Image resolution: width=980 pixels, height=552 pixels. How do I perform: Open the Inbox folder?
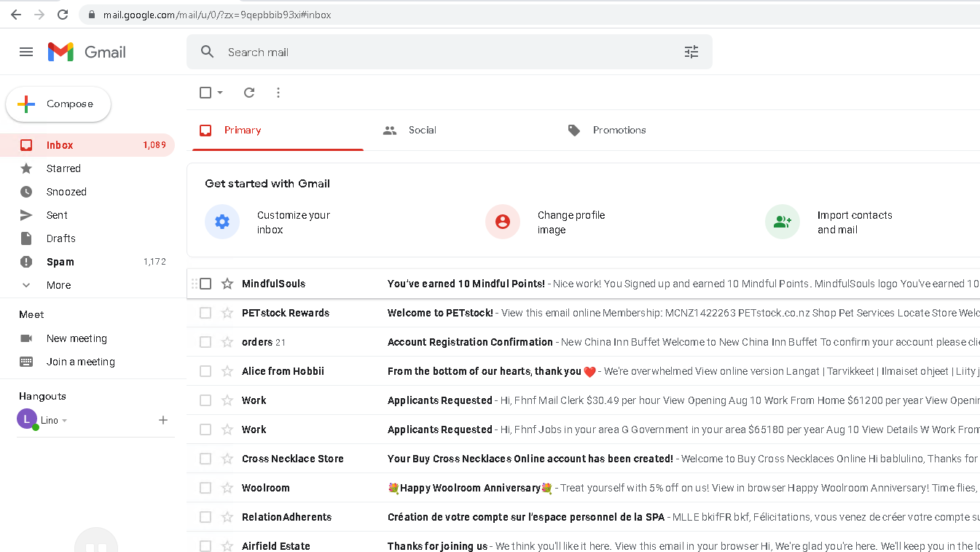pos(87,145)
